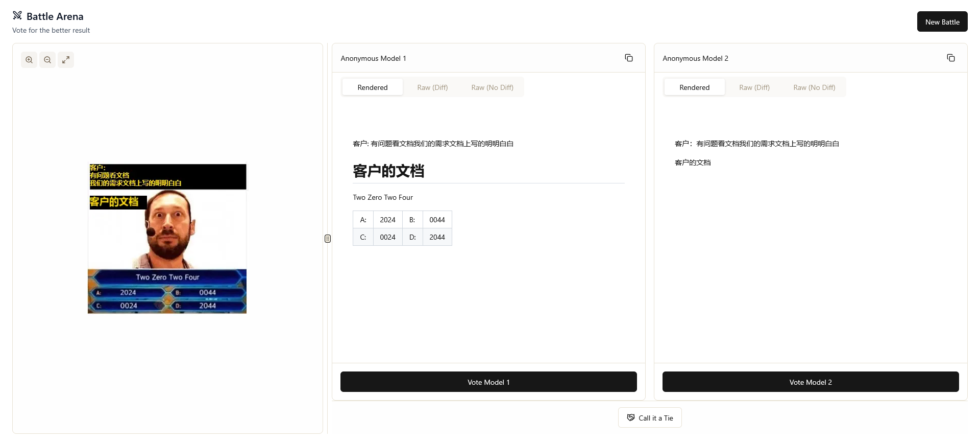Screen dimensions: 980x442
Task: Click the meme image in the viewer
Action: coord(167,239)
